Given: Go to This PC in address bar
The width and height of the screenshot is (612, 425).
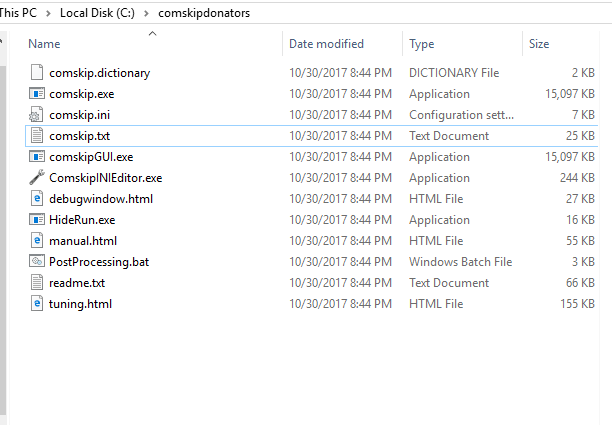Looking at the screenshot, I should 18,13.
